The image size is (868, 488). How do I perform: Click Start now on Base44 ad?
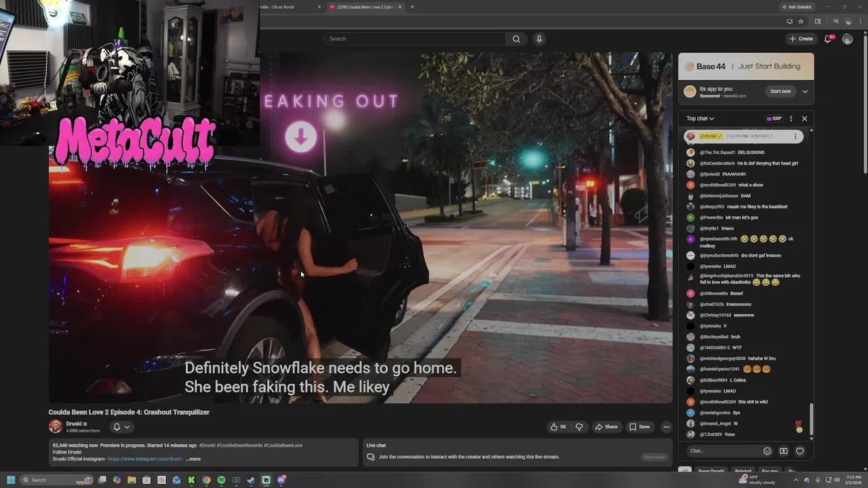click(781, 91)
